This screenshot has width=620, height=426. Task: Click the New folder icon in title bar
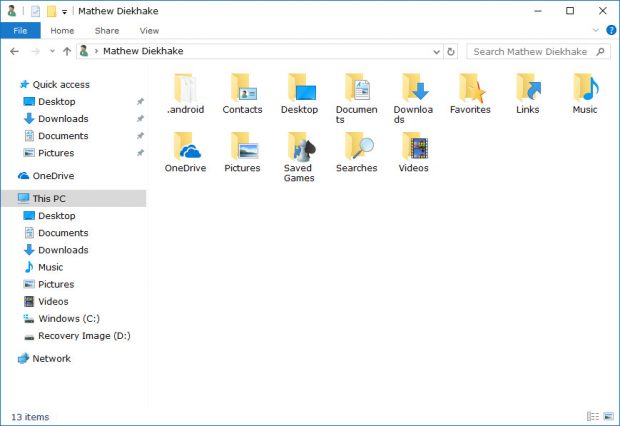click(51, 11)
